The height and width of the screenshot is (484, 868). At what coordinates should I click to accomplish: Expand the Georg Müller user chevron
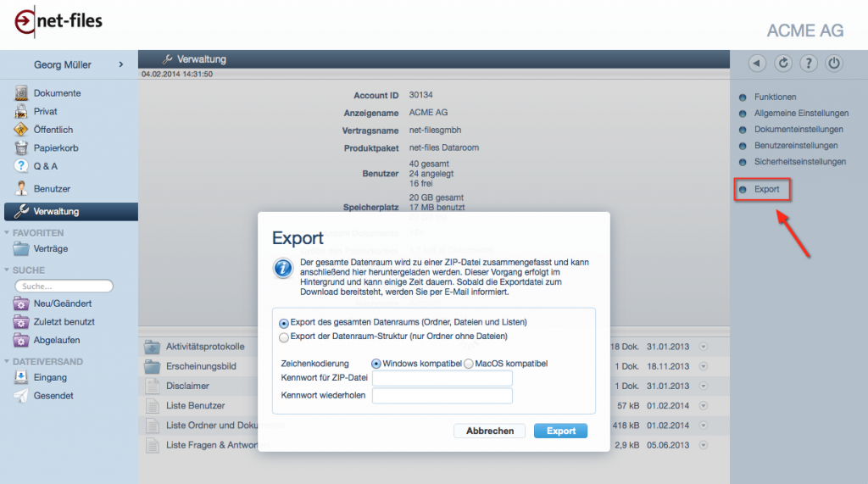pyautogui.click(x=121, y=64)
